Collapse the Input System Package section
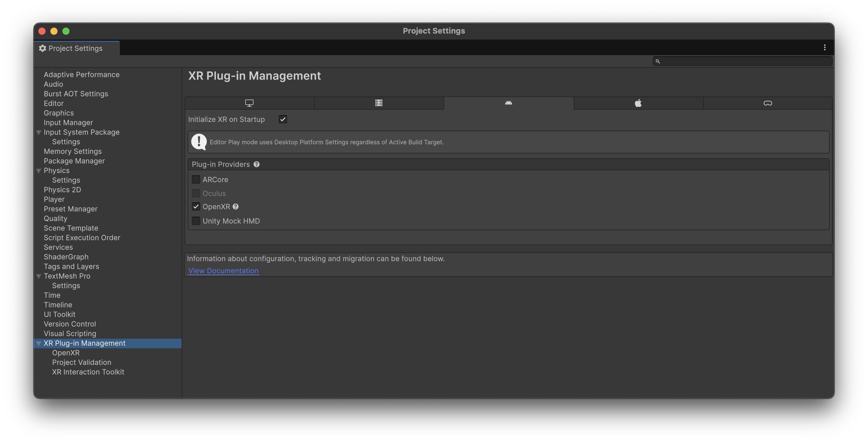This screenshot has width=868, height=443. coord(39,132)
